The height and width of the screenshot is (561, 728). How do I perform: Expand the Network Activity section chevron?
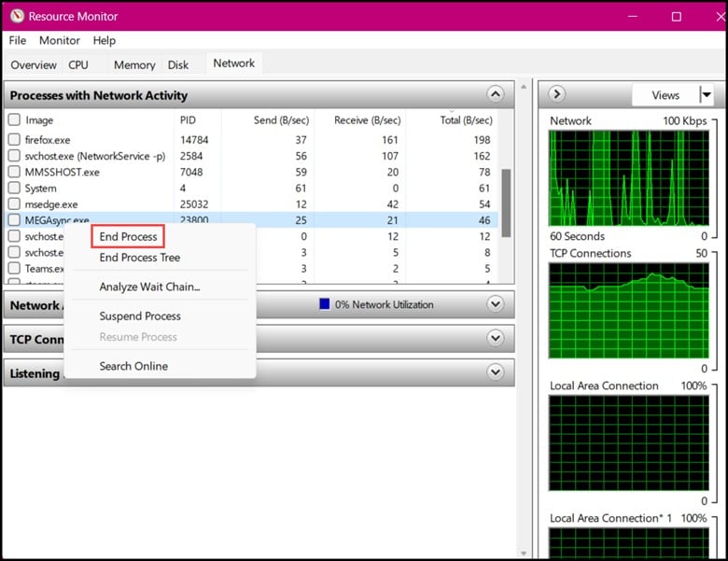click(x=496, y=304)
